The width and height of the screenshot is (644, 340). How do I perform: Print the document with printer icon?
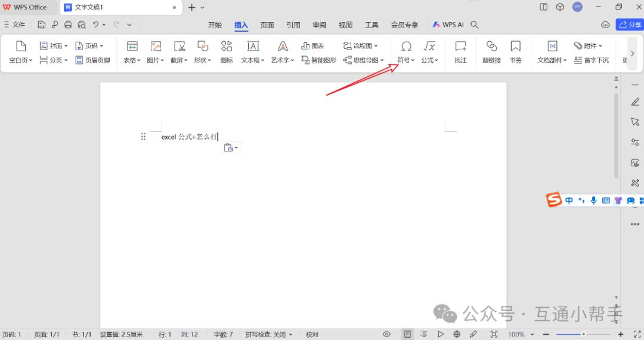click(68, 24)
